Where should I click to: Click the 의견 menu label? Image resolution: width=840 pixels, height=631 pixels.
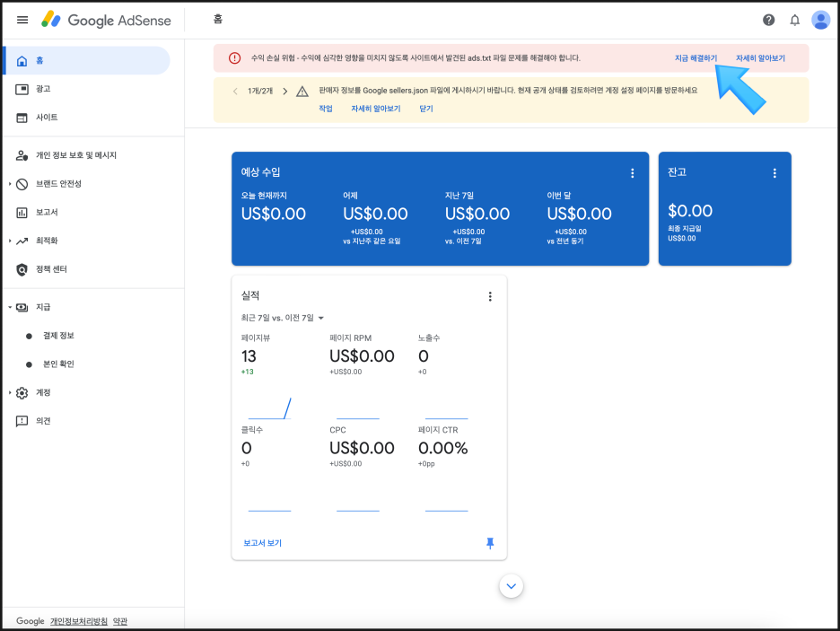click(43, 421)
